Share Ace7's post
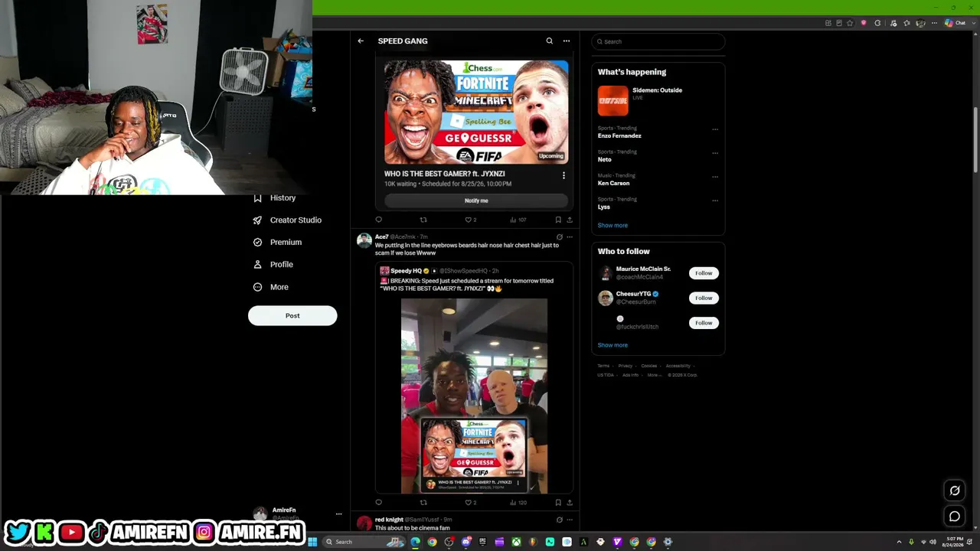This screenshot has height=551, width=980. click(569, 503)
